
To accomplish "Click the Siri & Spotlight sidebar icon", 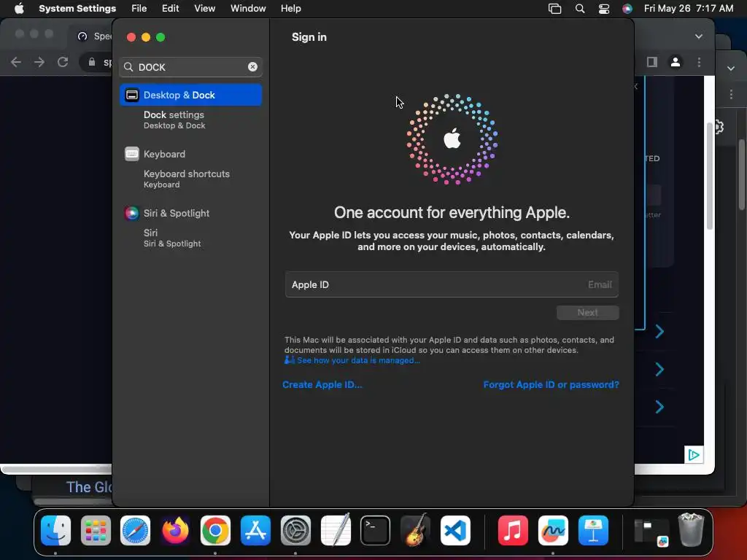I will (x=132, y=213).
